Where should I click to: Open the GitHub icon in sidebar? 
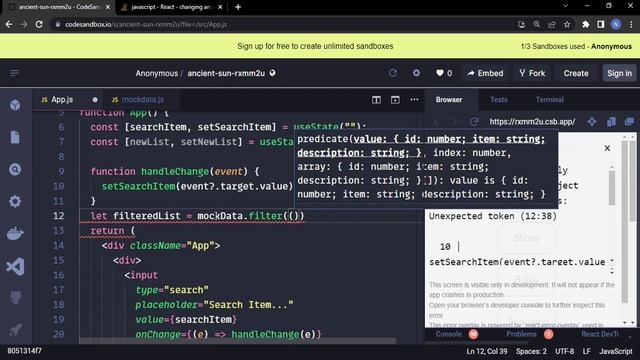point(15,297)
